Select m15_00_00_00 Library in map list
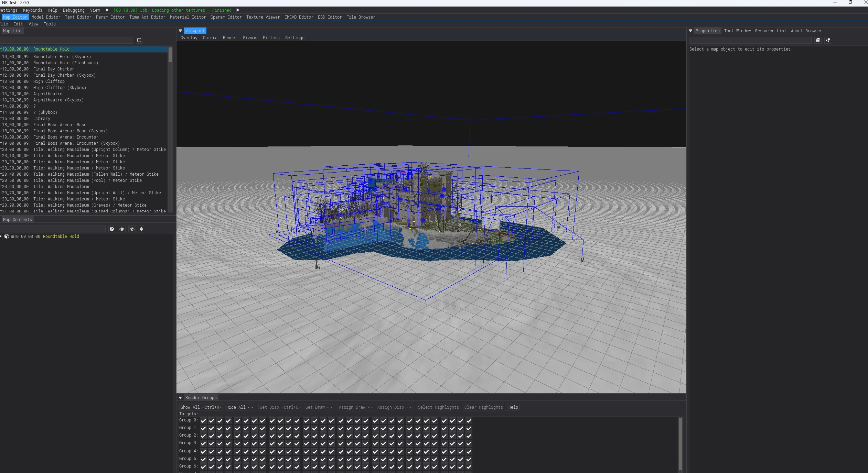Image resolution: width=868 pixels, height=473 pixels. [x=41, y=119]
